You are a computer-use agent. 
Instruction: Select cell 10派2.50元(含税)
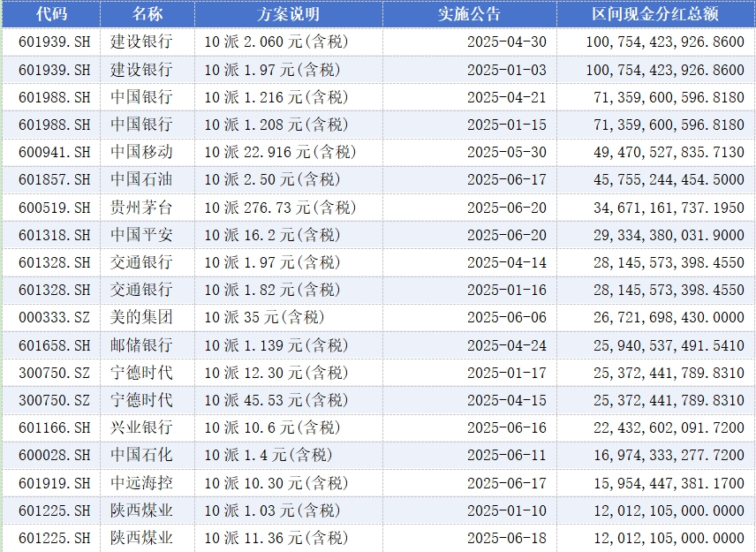click(x=288, y=180)
